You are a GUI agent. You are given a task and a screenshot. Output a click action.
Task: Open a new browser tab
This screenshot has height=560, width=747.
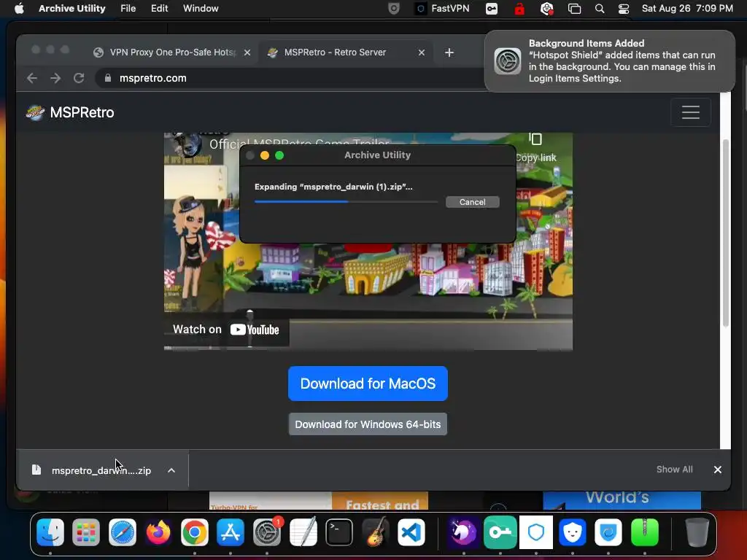pyautogui.click(x=449, y=52)
